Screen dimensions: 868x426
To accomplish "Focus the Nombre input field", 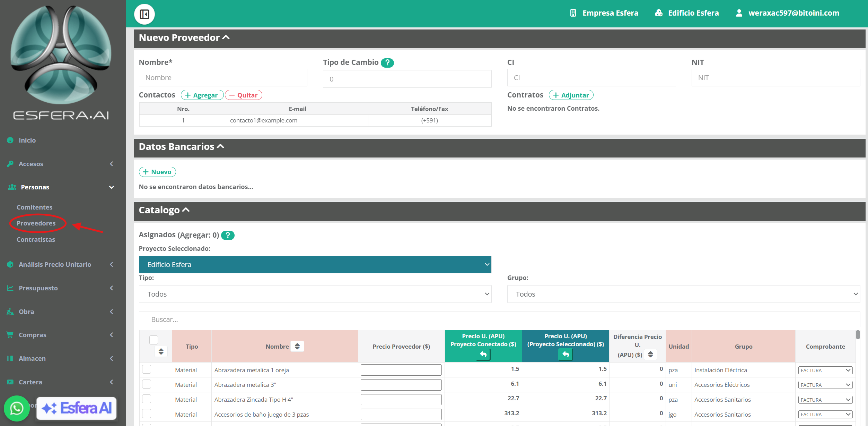I will pyautogui.click(x=223, y=78).
